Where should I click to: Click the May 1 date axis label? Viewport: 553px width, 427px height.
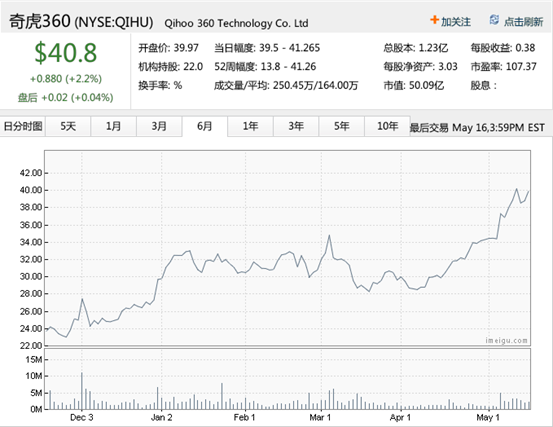488,417
